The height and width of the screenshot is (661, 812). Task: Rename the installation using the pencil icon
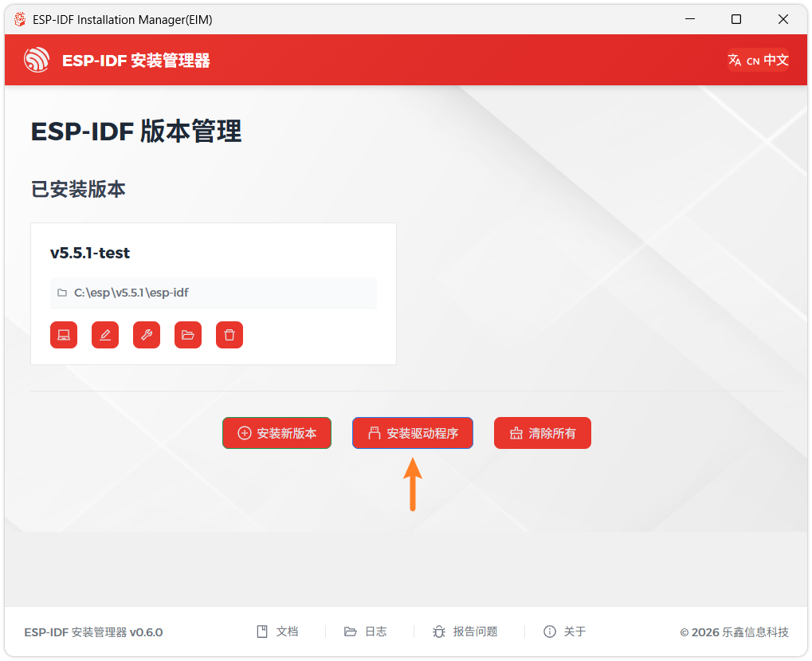click(105, 335)
